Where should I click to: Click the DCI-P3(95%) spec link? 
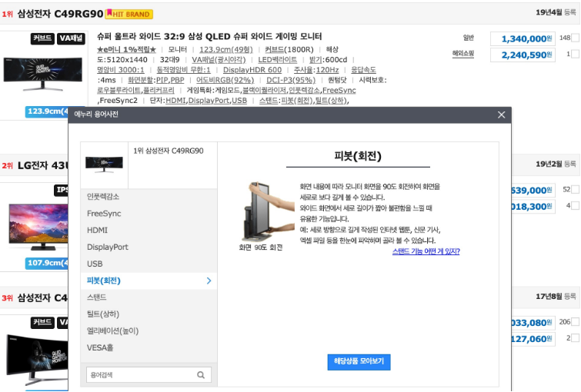291,80
